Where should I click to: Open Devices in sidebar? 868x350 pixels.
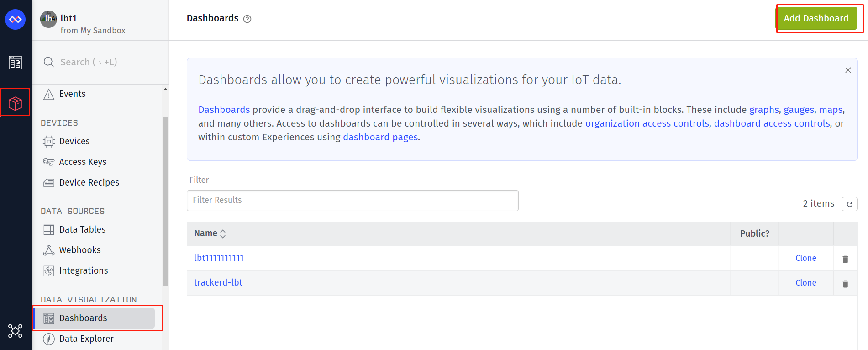click(x=74, y=141)
